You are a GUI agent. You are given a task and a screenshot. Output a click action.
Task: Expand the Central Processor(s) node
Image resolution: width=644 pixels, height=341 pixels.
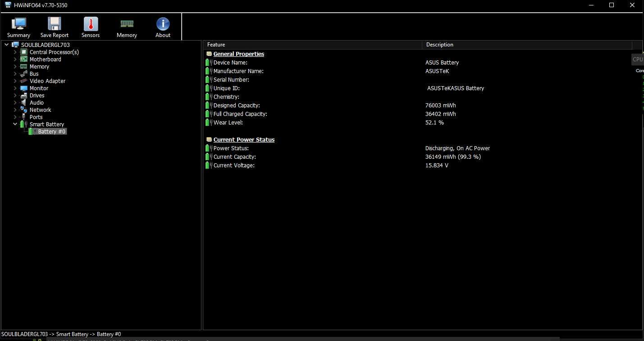coord(15,52)
